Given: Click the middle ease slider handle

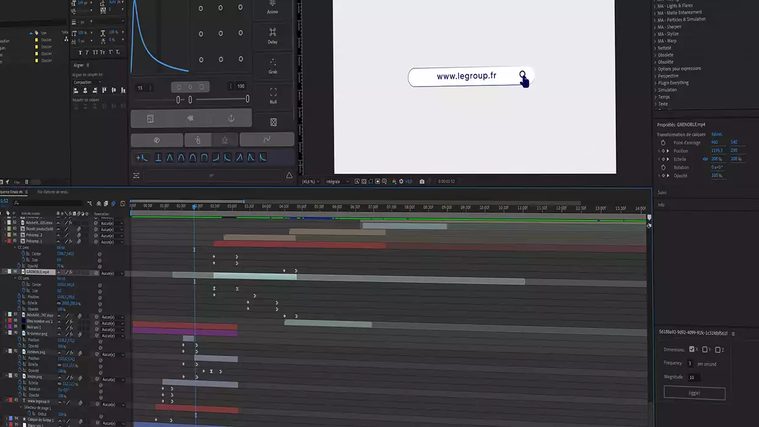Looking at the screenshot, I should click(x=190, y=100).
